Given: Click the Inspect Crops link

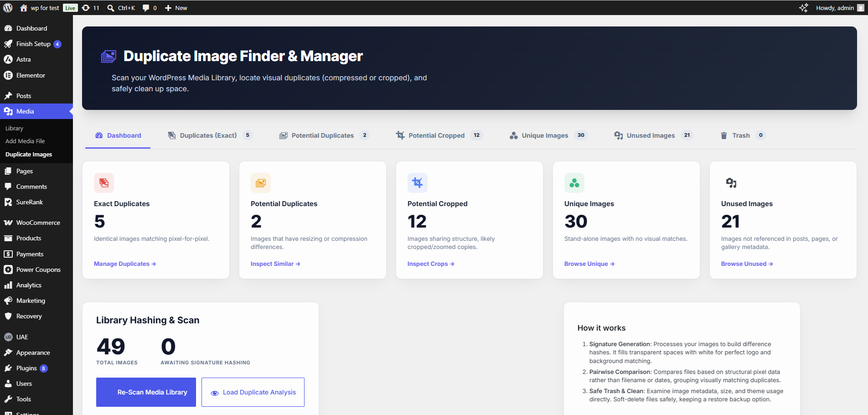Looking at the screenshot, I should pyautogui.click(x=431, y=264).
